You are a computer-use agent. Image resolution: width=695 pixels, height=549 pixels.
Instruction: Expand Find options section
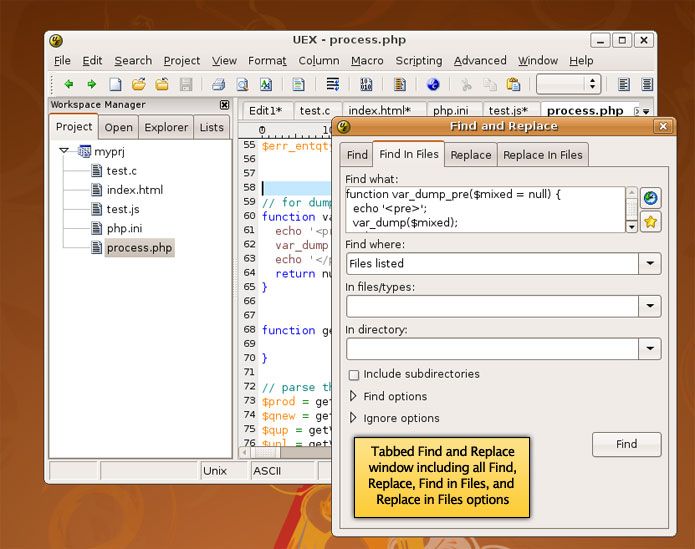point(353,396)
